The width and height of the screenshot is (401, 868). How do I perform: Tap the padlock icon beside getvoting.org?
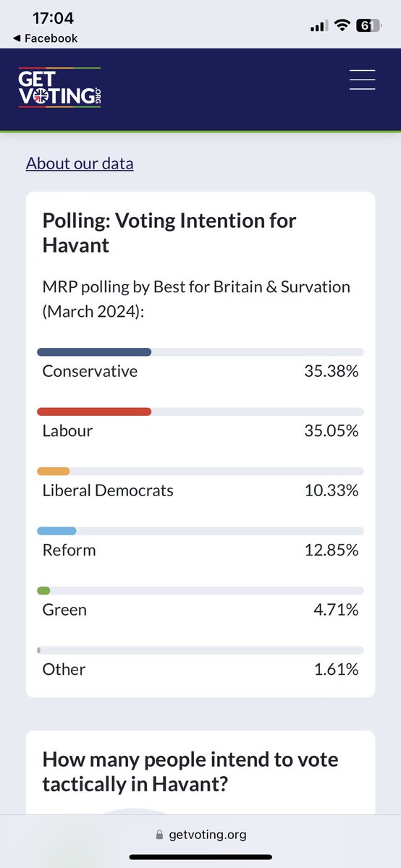[x=160, y=835]
